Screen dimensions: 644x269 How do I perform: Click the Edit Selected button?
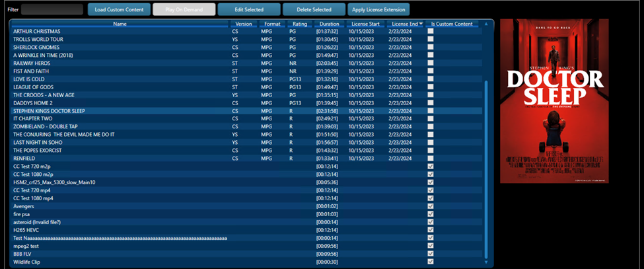[x=248, y=10]
